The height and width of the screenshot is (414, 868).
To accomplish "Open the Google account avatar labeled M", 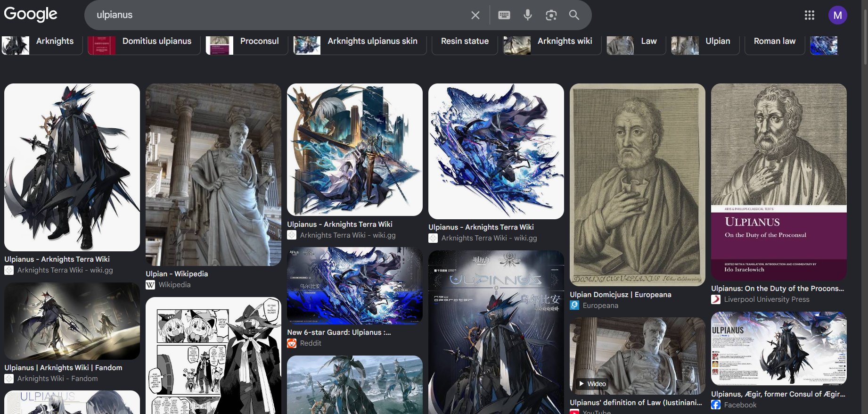I will [x=838, y=15].
